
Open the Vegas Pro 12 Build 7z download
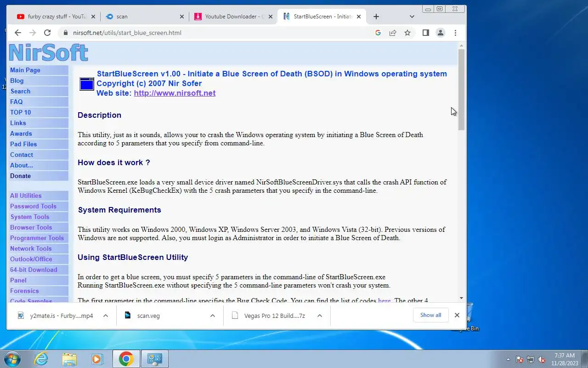tap(269, 316)
